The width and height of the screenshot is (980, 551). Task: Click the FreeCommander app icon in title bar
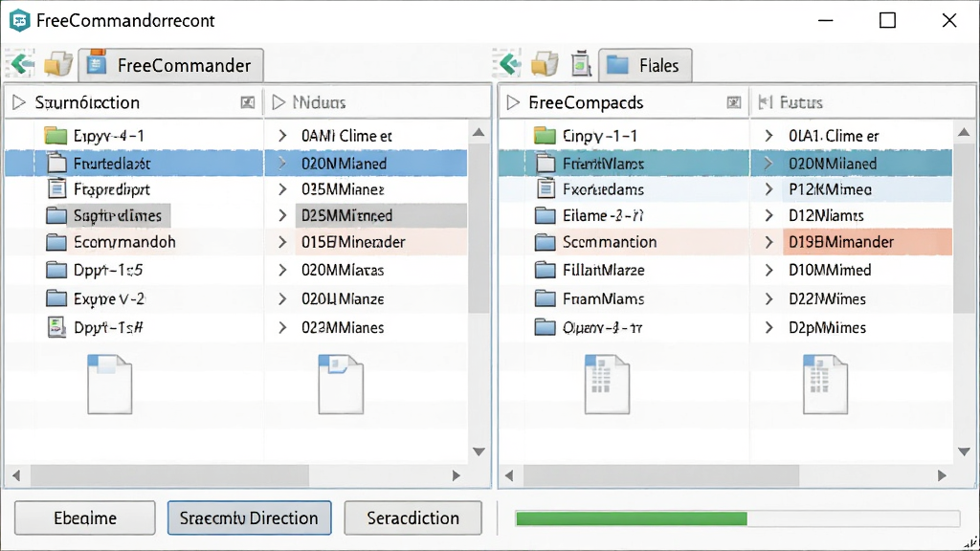click(x=19, y=20)
